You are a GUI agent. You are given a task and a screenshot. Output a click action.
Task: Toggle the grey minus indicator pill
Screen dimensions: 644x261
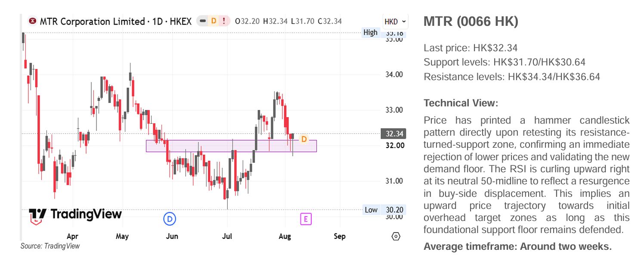[203, 21]
